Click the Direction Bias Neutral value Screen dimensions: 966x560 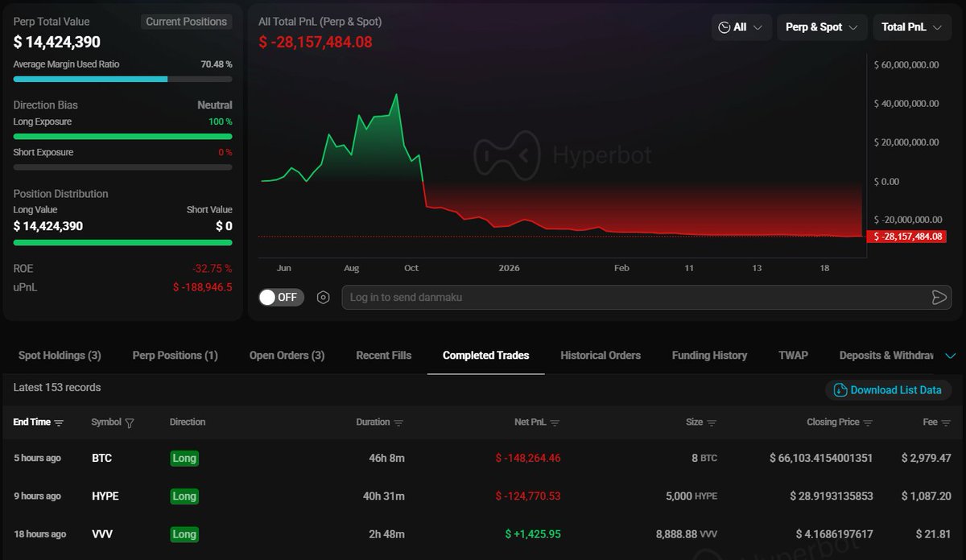point(215,105)
